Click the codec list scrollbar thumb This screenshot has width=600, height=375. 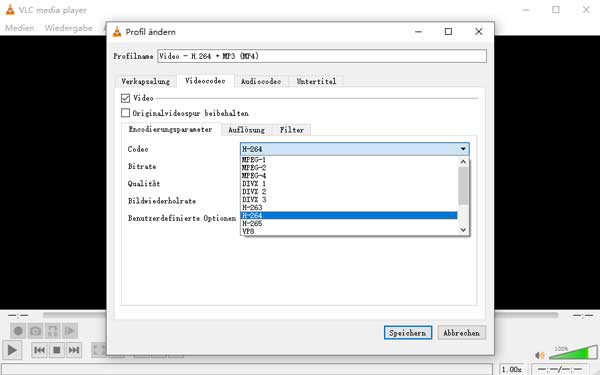click(x=463, y=186)
